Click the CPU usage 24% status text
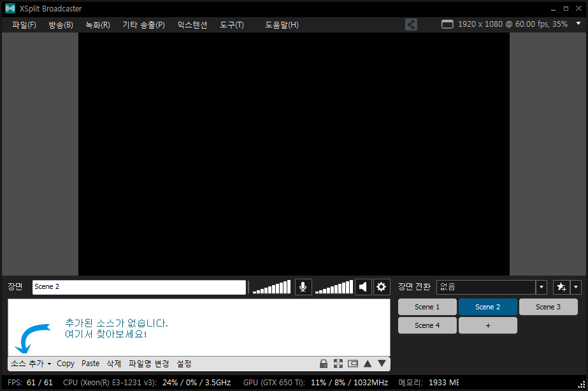588x391 pixels. pos(147,383)
